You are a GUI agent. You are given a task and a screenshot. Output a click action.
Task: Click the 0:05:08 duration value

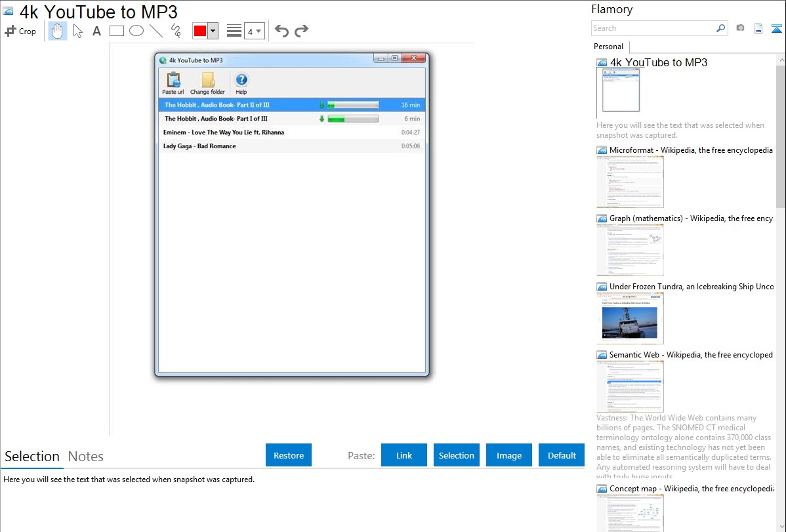click(411, 146)
